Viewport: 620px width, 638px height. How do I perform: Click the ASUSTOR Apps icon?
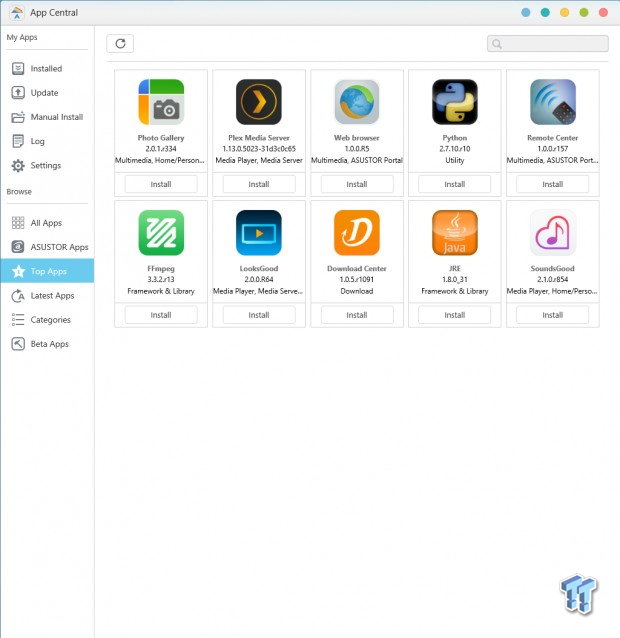[x=18, y=247]
